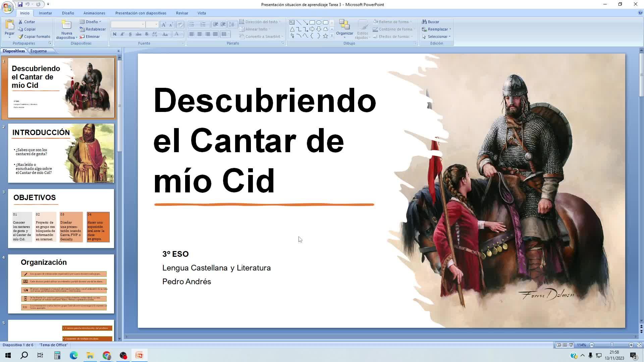This screenshot has width=644, height=362.
Task: Start slide show from status bar
Action: (x=571, y=345)
